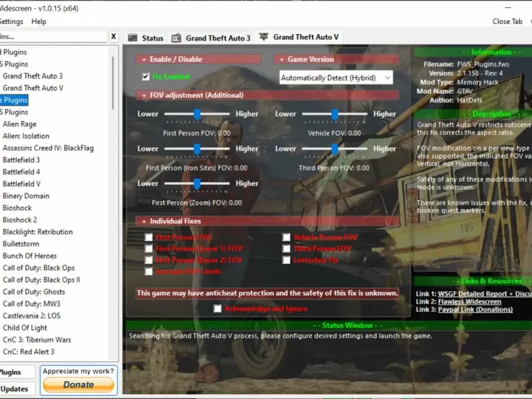
Task: Enable Vehicle Person FOV checkbox
Action: point(287,237)
